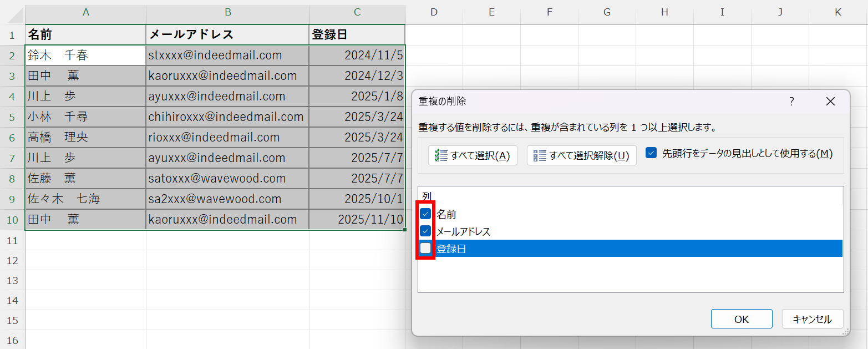The height and width of the screenshot is (349, 868).
Task: Select column A header
Action: tap(86, 12)
